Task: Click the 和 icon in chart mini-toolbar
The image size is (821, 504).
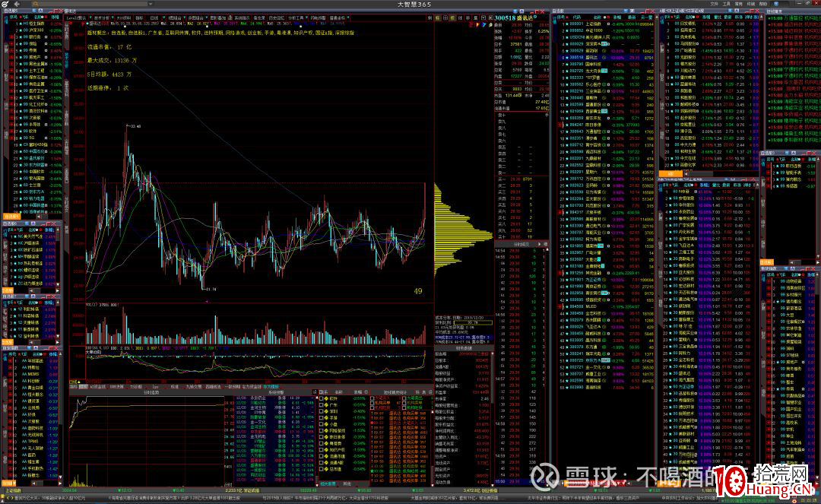Action: click(x=491, y=17)
